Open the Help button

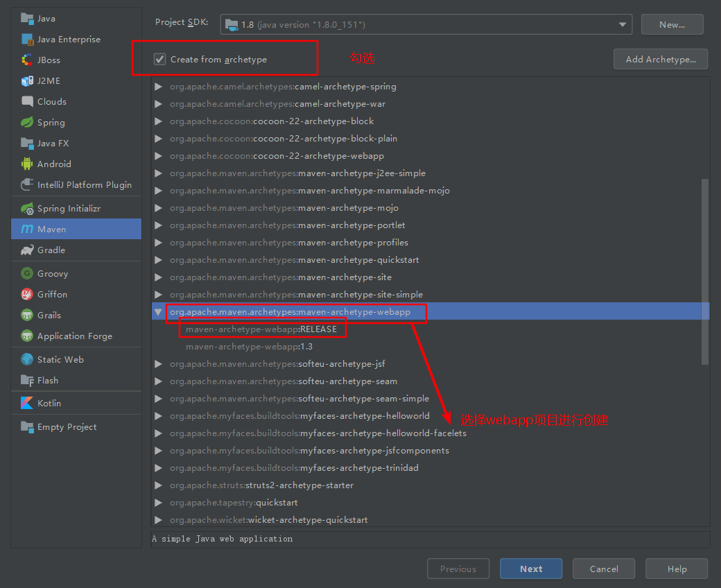[x=677, y=569]
